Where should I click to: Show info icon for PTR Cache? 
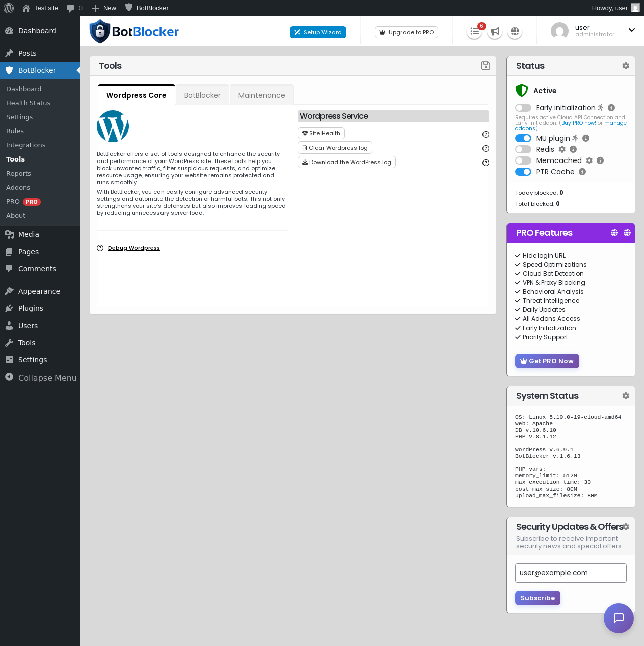click(582, 172)
